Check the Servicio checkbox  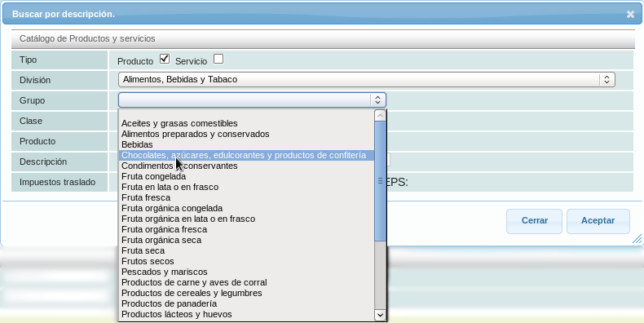pos(218,60)
